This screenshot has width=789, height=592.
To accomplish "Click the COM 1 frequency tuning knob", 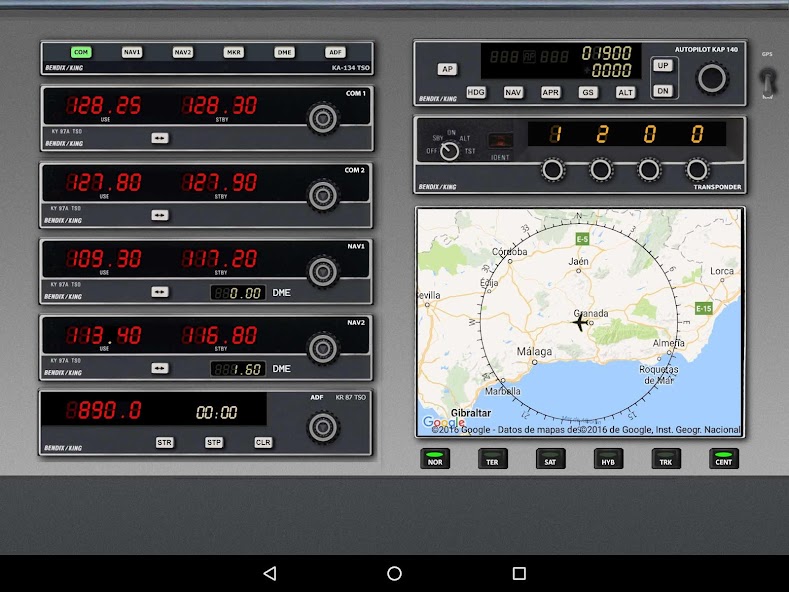I will click(x=321, y=118).
